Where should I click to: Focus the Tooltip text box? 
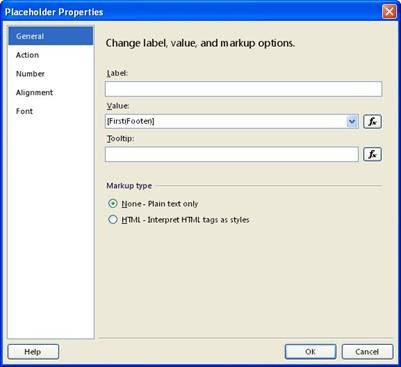click(x=232, y=154)
